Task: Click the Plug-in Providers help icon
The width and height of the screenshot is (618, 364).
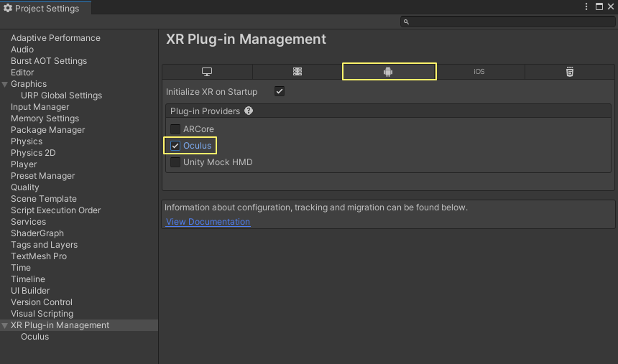Action: 249,111
